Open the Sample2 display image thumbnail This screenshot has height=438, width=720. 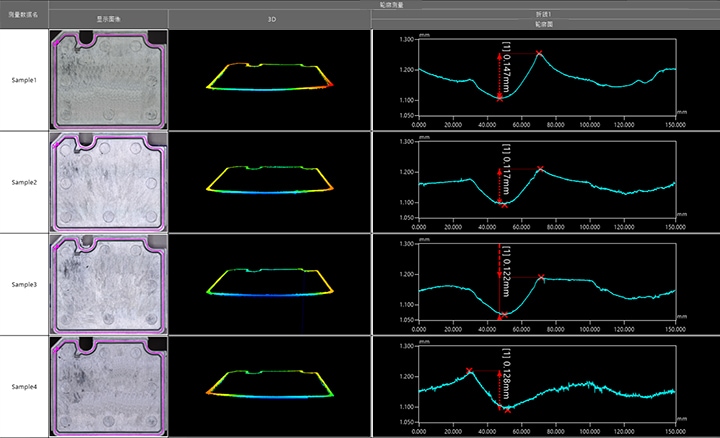(108, 181)
